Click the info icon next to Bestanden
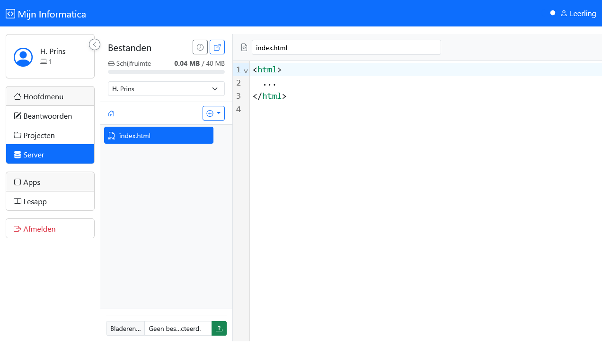602x364 pixels. tap(200, 47)
